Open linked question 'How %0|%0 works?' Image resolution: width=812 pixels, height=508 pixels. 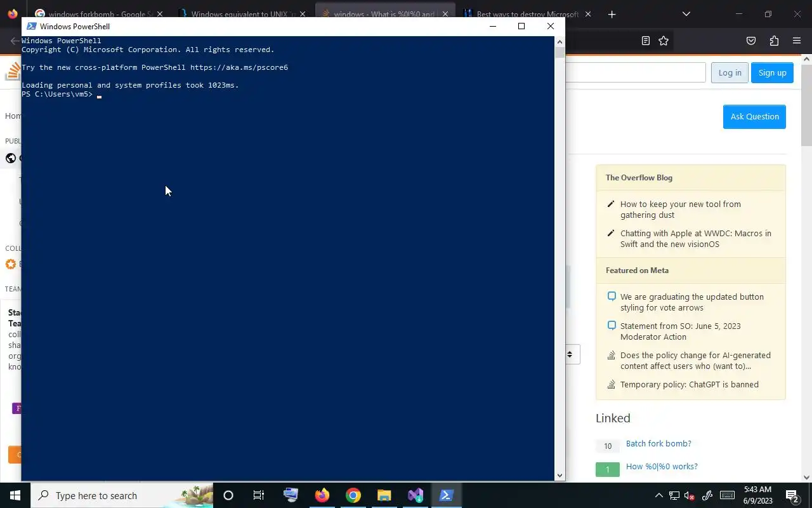(x=662, y=466)
